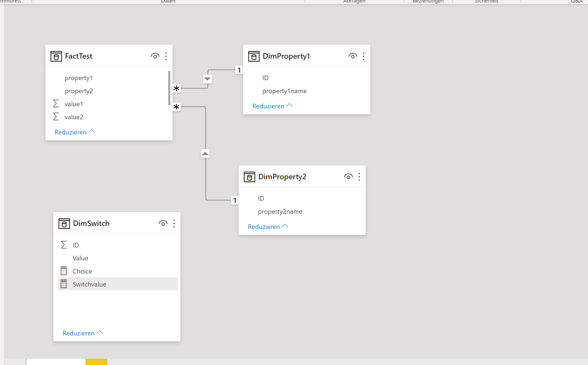Toggle visibility of FactTest table
Viewport: 588px width, 365px height.
[155, 56]
